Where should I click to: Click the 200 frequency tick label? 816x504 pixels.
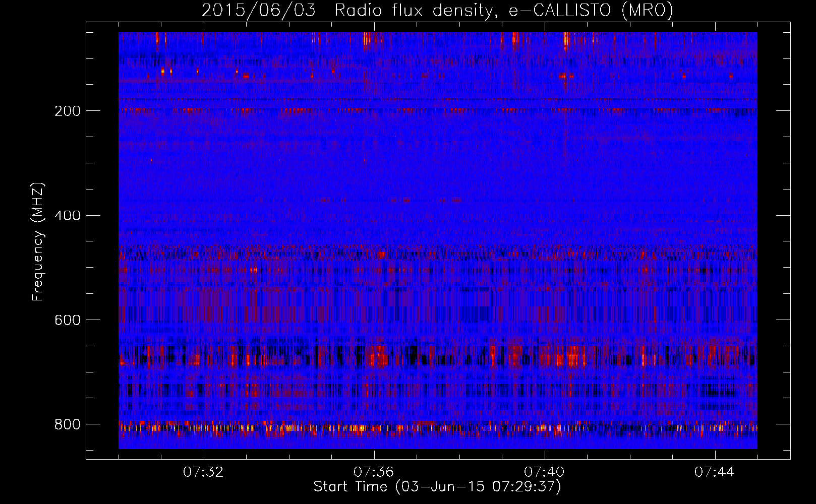[x=68, y=111]
